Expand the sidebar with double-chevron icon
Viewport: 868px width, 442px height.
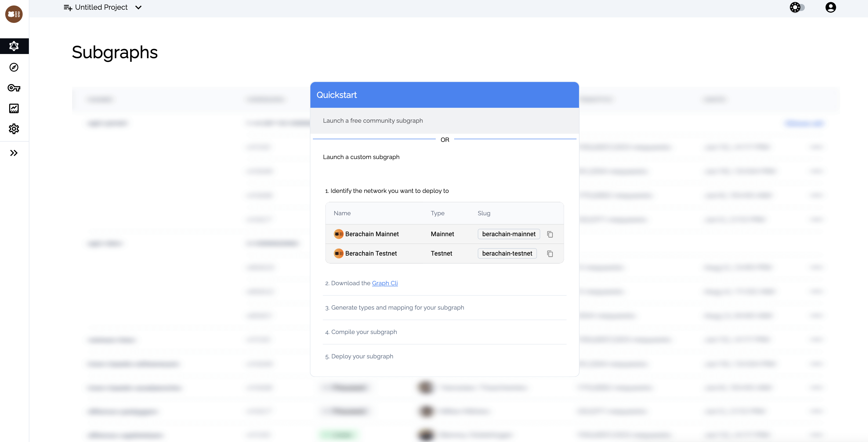coord(14,153)
